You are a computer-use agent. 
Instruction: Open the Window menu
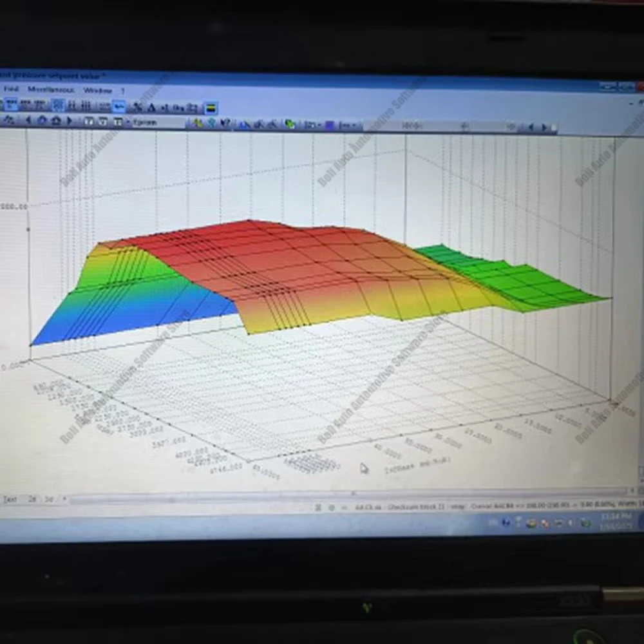(97, 90)
